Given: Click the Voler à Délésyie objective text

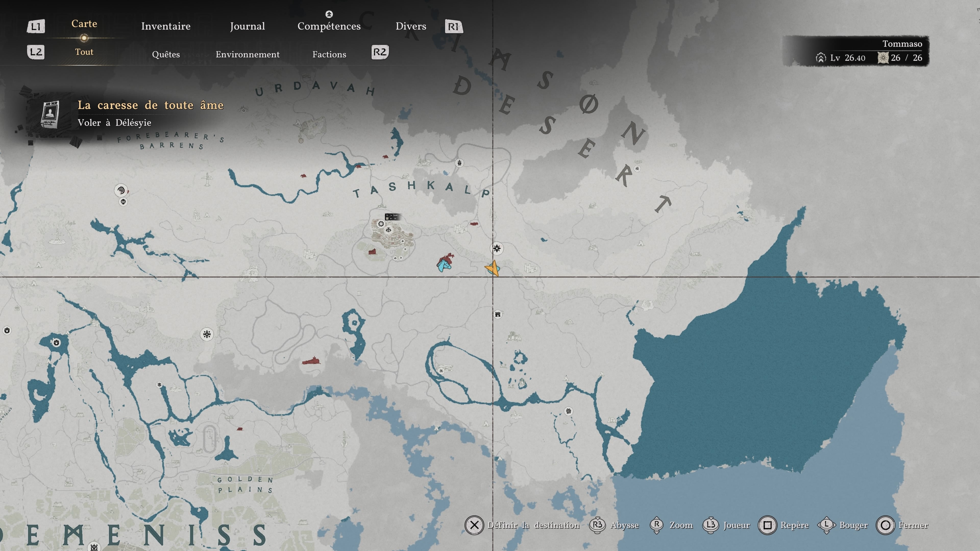Looking at the screenshot, I should tap(115, 122).
